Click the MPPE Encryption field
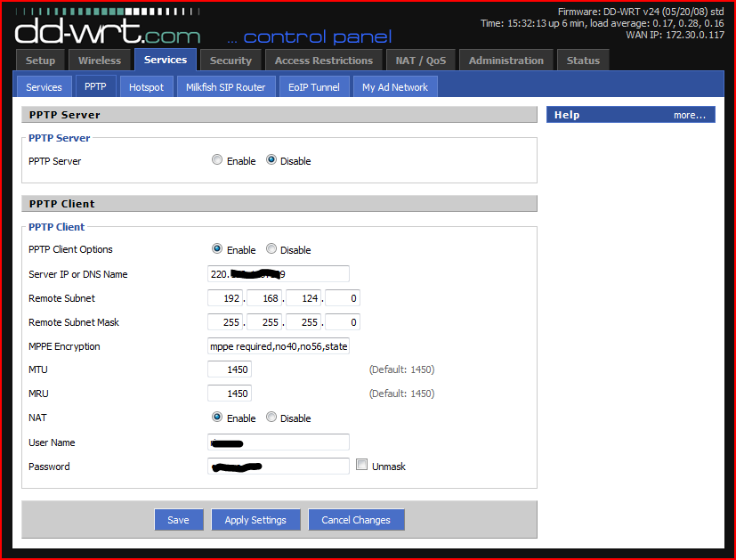Image resolution: width=736 pixels, height=560 pixels. coord(279,346)
